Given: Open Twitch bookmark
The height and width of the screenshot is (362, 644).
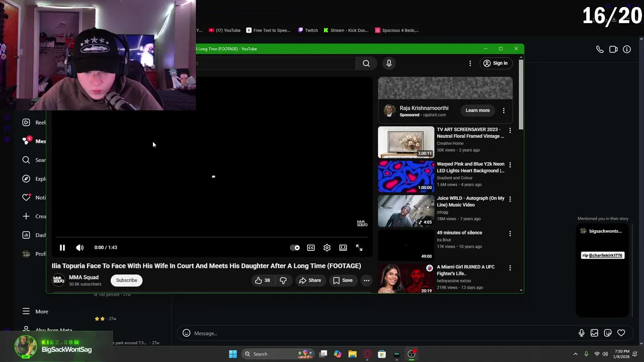Looking at the screenshot, I should pyautogui.click(x=308, y=30).
